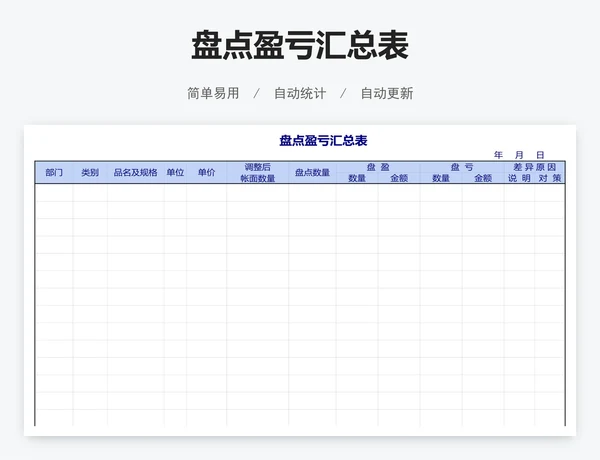Select the 部门 column header
Image resolution: width=600 pixels, height=460 pixels.
pos(54,172)
